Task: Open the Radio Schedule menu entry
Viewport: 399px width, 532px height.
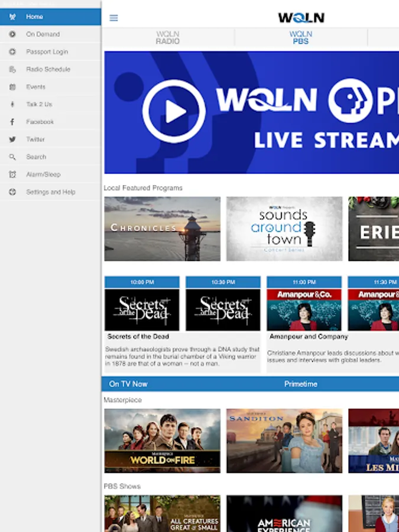Action: pyautogui.click(x=51, y=70)
